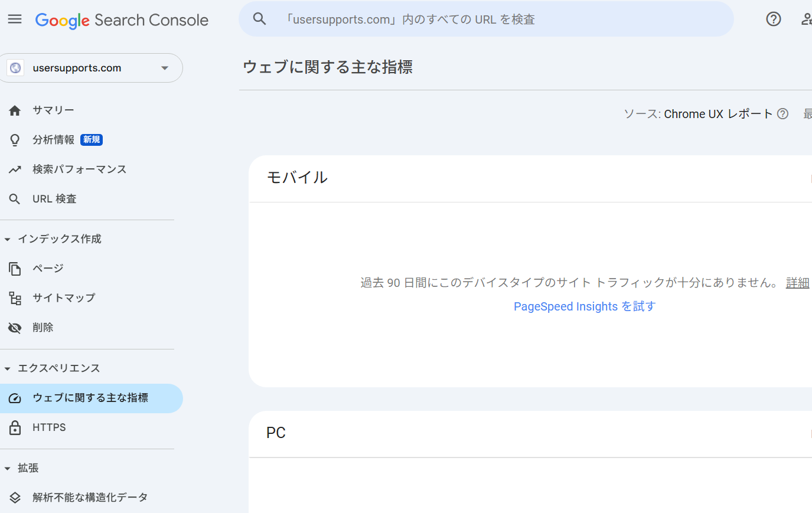Click the help question mark icon

[x=773, y=19]
